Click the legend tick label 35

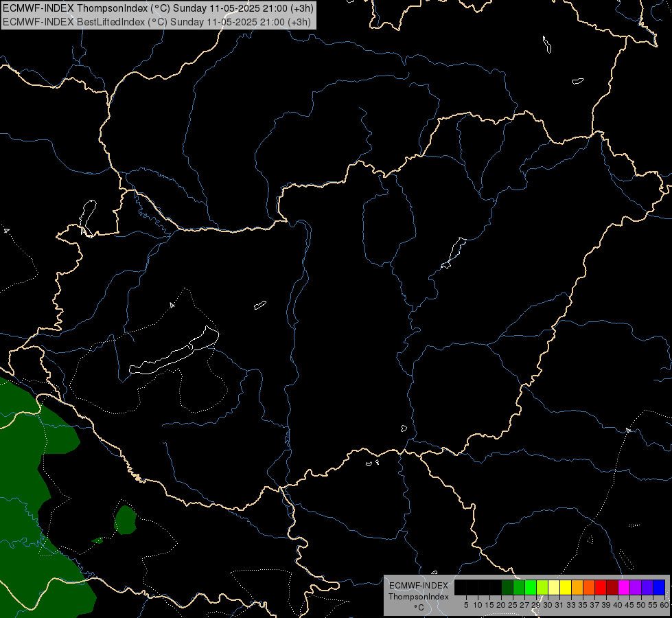click(583, 605)
